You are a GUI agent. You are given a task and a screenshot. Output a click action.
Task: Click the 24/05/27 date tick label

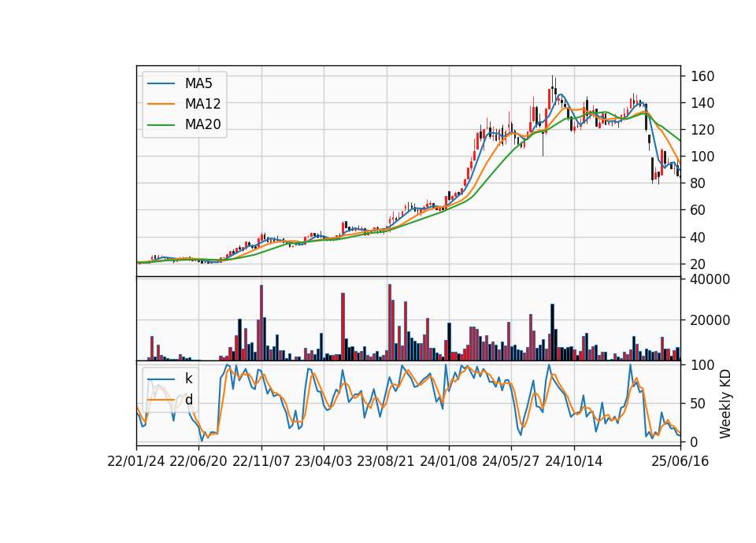(x=511, y=462)
